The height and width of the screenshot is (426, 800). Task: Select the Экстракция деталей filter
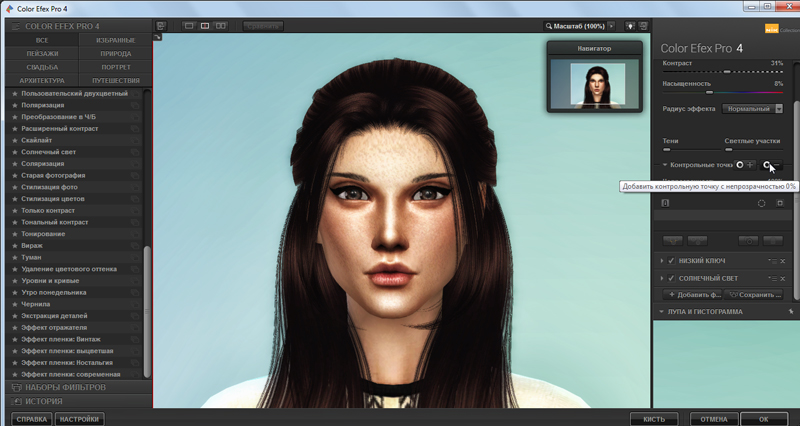[x=54, y=316]
